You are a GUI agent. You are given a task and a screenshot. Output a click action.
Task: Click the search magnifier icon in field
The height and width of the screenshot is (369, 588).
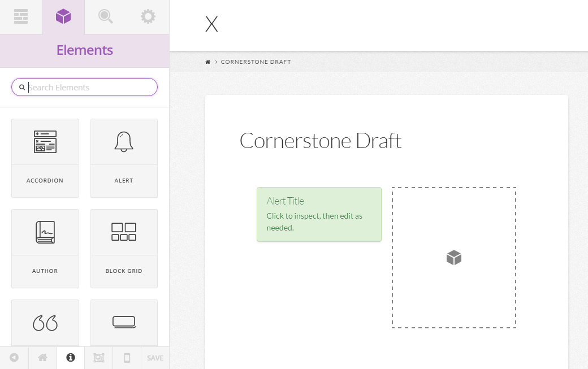tap(22, 87)
